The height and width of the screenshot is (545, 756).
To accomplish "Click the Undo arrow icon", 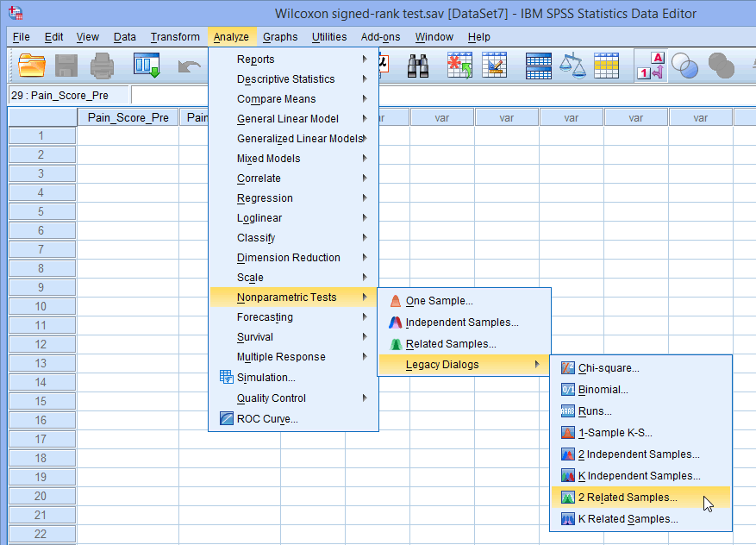I will point(189,66).
